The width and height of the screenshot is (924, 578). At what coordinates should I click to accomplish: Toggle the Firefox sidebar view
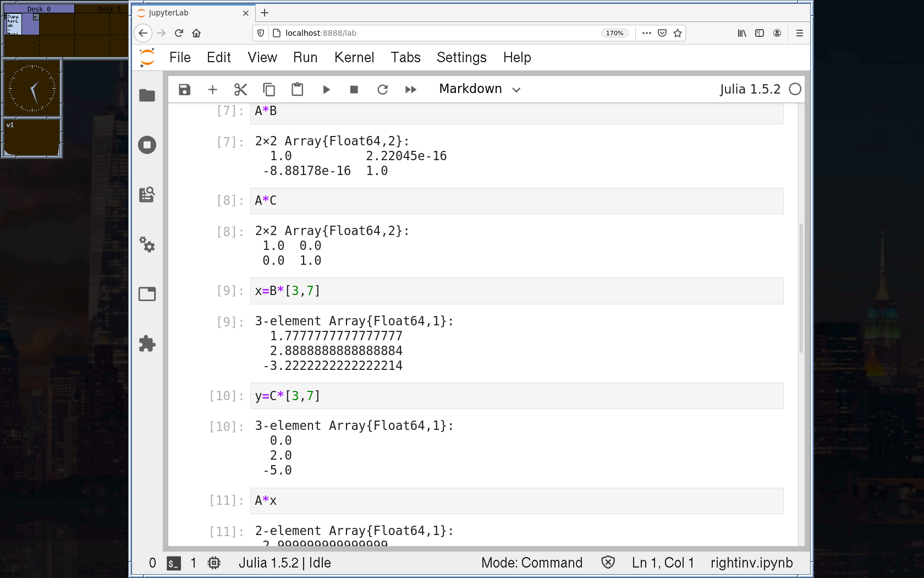pyautogui.click(x=760, y=33)
